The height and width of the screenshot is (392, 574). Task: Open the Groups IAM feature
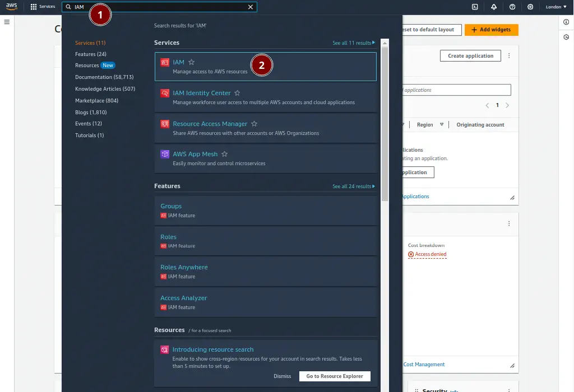265,211
